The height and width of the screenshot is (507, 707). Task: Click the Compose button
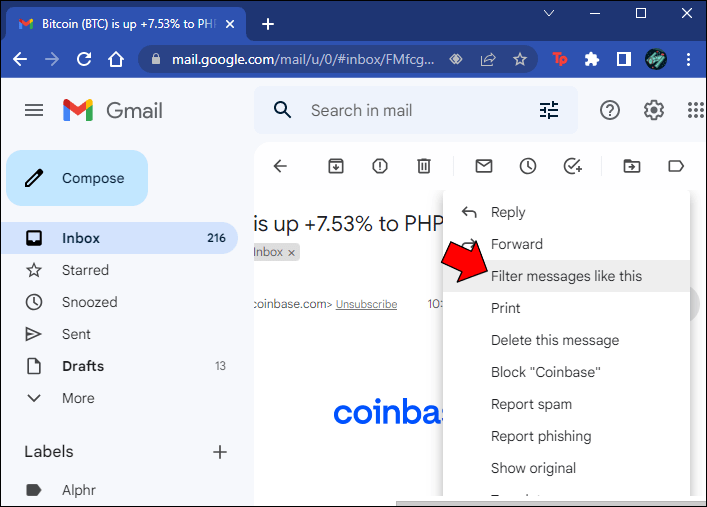coord(77,178)
